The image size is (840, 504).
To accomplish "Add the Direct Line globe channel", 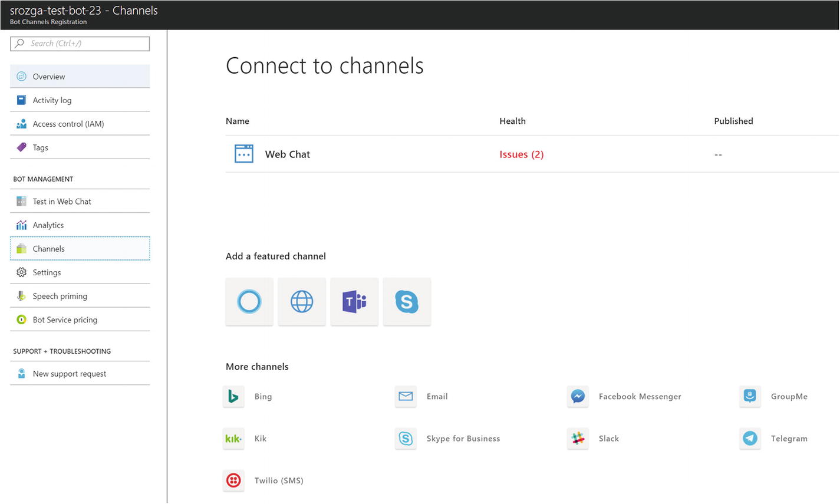I will [x=302, y=302].
